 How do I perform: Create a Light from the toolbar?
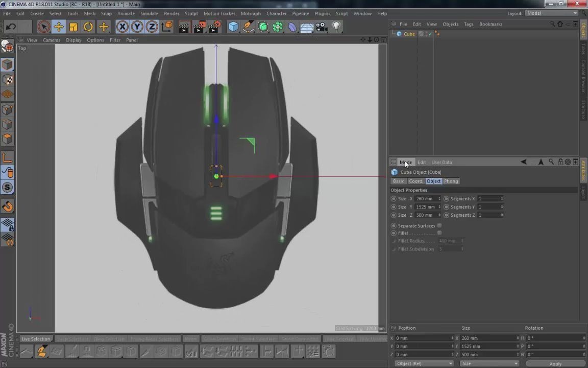(x=336, y=27)
